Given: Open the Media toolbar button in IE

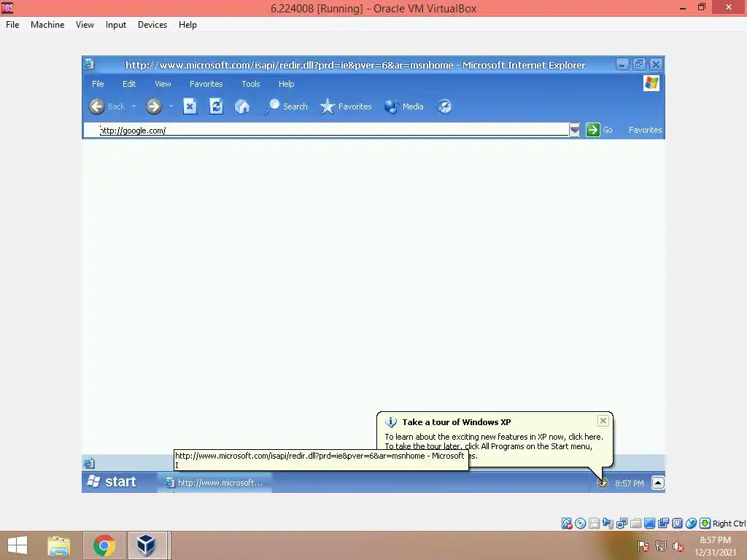Looking at the screenshot, I should tap(404, 106).
